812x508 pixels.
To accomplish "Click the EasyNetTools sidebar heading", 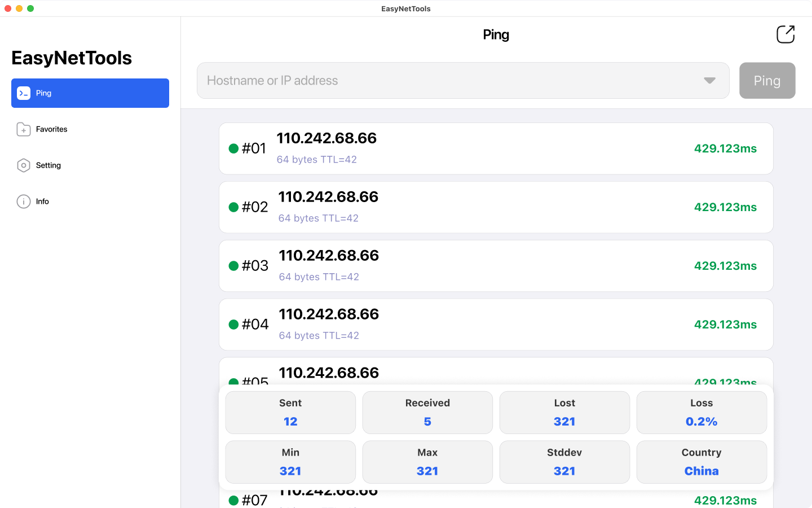I will [x=72, y=58].
